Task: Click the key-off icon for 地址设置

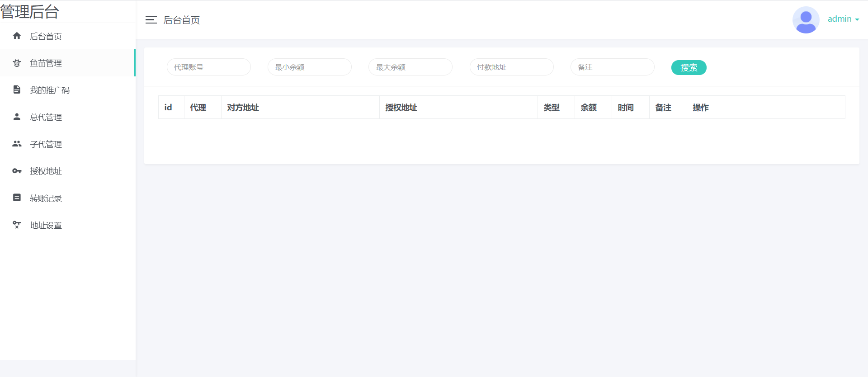Action: coord(17,225)
